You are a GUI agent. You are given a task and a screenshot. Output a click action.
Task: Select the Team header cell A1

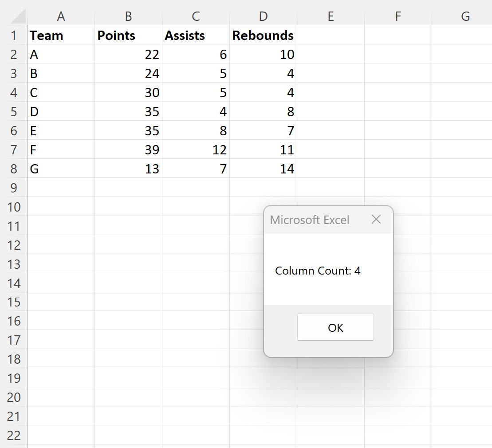(x=61, y=35)
